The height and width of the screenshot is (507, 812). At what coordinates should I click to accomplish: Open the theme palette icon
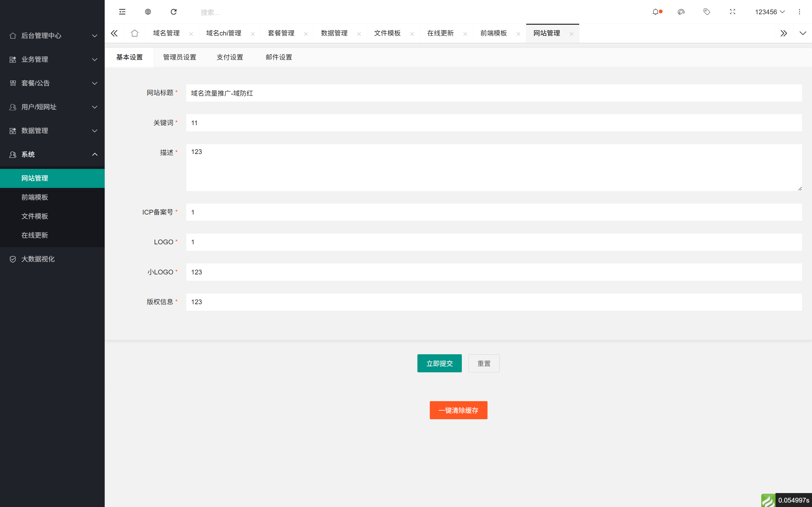click(x=681, y=12)
